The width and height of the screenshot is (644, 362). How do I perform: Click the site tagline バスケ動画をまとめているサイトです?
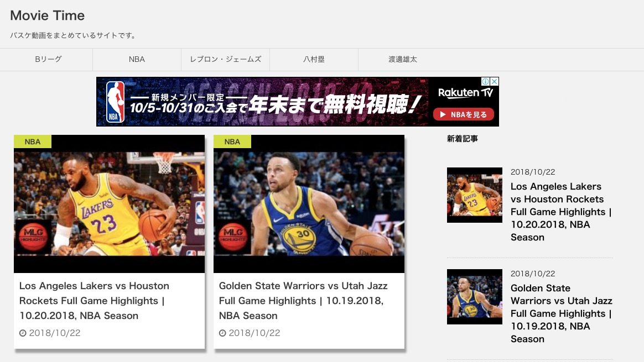click(x=73, y=35)
